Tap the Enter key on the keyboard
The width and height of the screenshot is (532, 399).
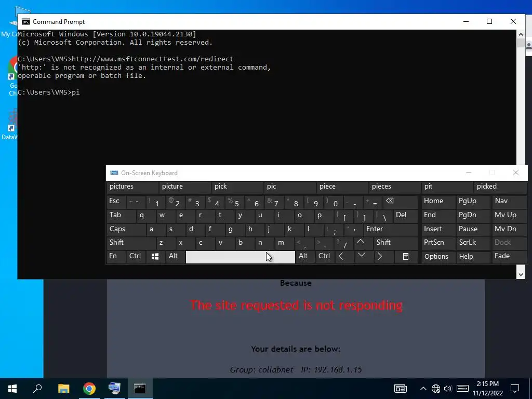(x=391, y=229)
